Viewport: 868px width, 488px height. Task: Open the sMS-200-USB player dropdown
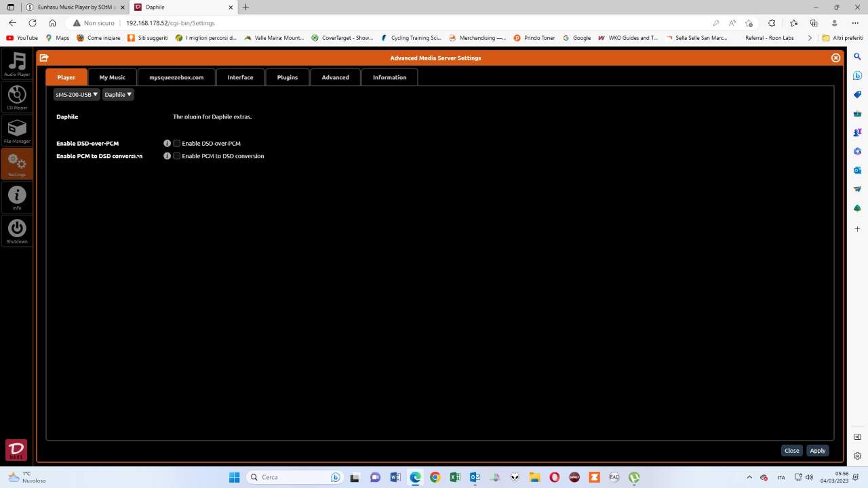pos(77,95)
